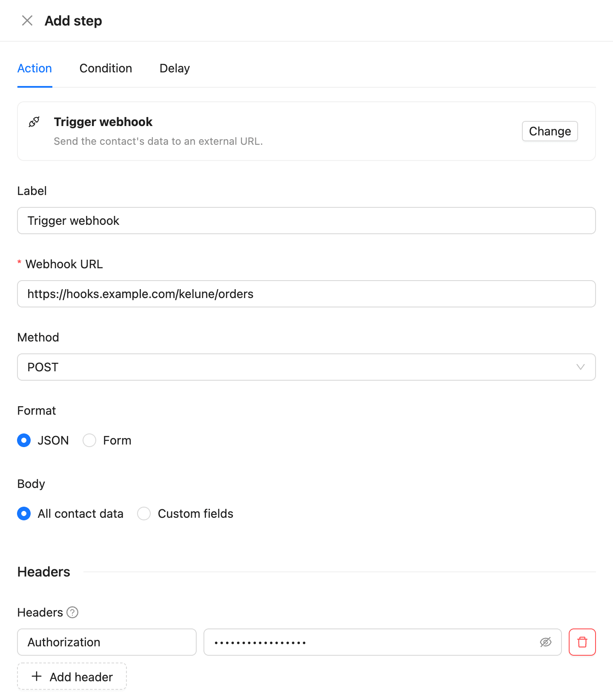
Task: Close the Add step panel
Action: point(27,20)
